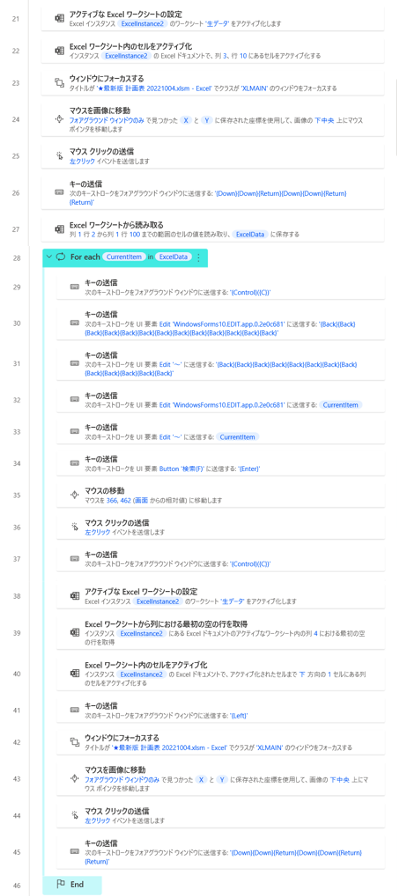Viewport: 397px width, 896px height.
Task: Click the End flag icon
Action: [61, 883]
